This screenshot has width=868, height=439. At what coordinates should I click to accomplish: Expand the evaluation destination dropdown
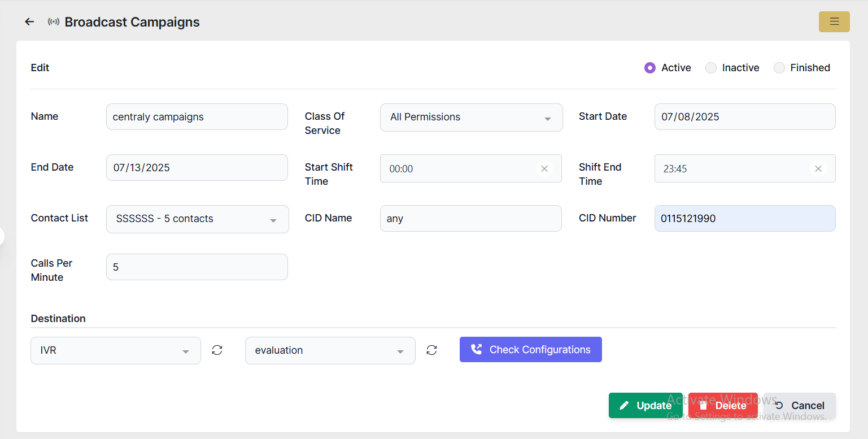click(x=330, y=350)
